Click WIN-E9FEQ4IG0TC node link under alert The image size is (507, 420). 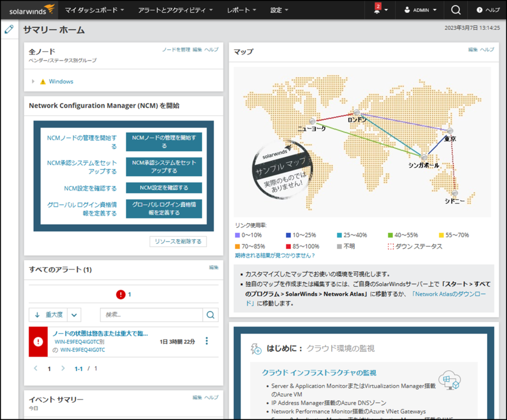(83, 350)
